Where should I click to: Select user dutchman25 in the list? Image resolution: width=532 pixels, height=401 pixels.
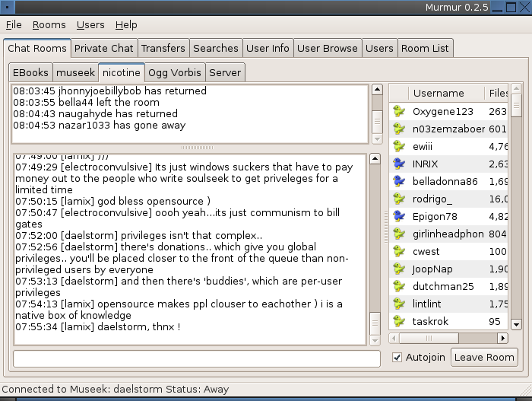click(448, 286)
